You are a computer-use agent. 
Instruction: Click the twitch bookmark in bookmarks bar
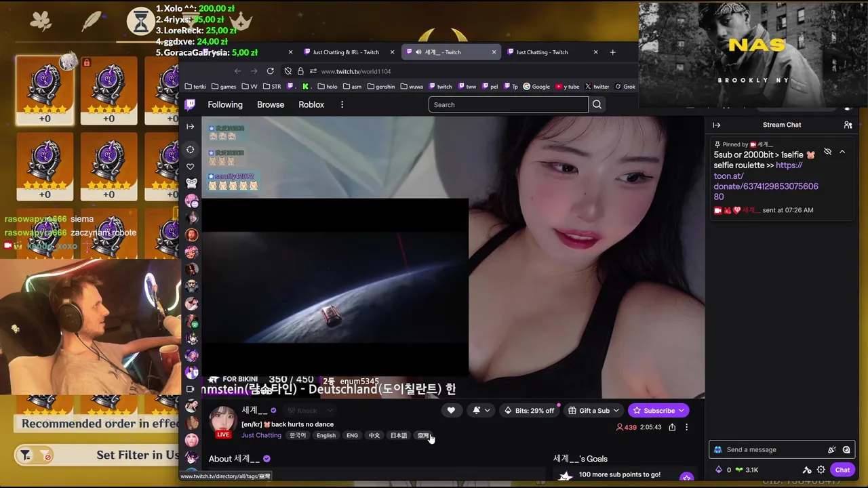(x=440, y=87)
